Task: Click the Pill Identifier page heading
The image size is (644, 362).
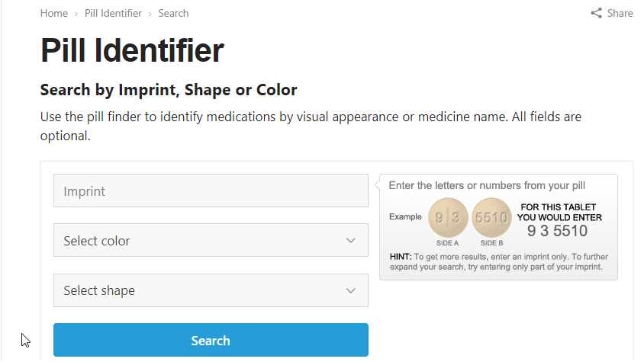Action: (x=132, y=50)
